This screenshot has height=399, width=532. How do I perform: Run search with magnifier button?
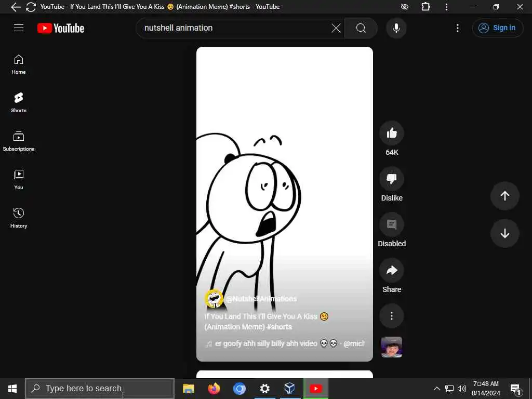pyautogui.click(x=361, y=28)
